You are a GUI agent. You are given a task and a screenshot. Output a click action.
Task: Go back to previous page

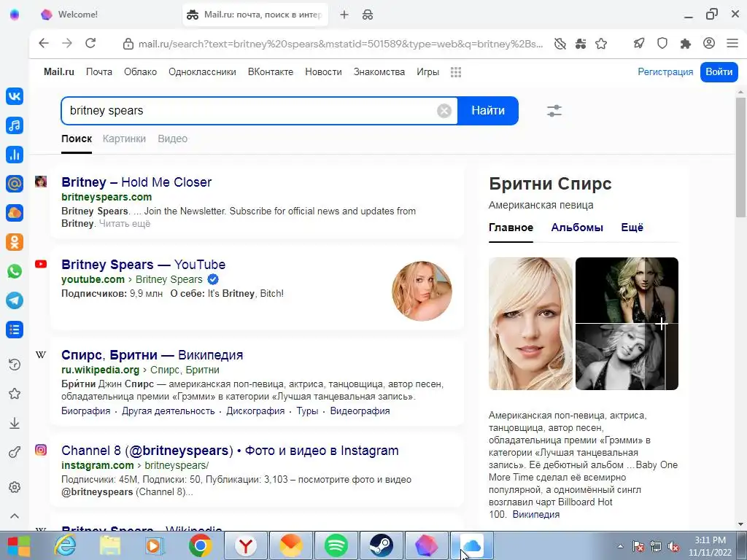[x=44, y=43]
